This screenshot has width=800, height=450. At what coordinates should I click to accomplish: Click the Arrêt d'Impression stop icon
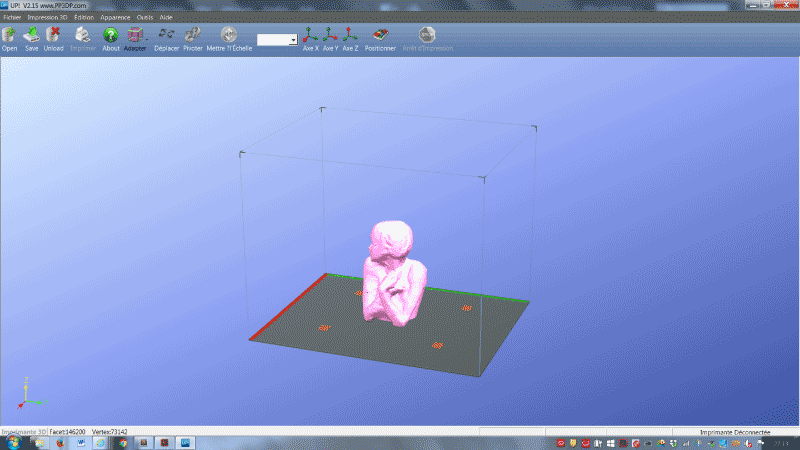427,35
